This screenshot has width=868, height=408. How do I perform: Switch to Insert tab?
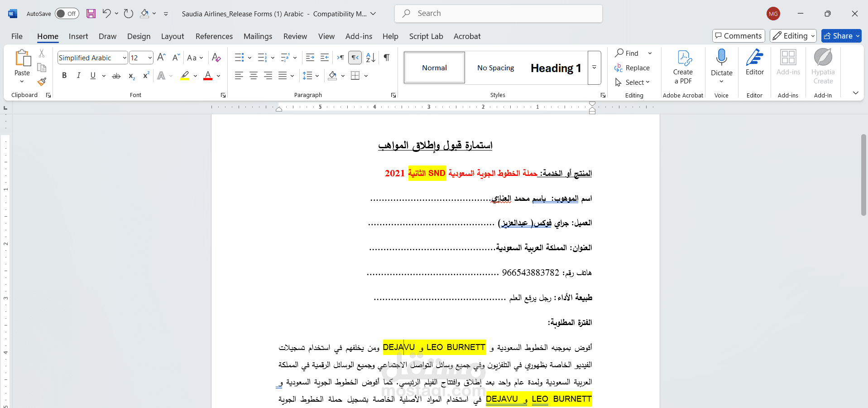click(78, 36)
